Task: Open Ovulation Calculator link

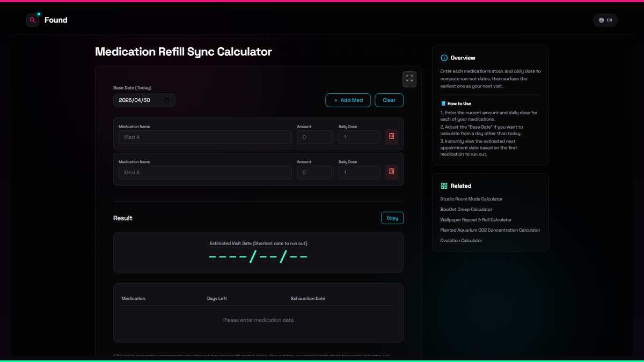Action: [462, 241]
